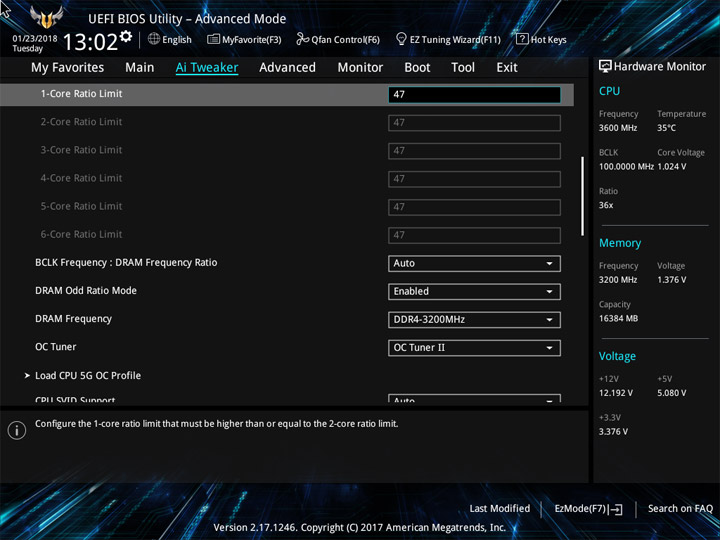
Task: Click the CPU temperature 35°C value
Action: 666,128
